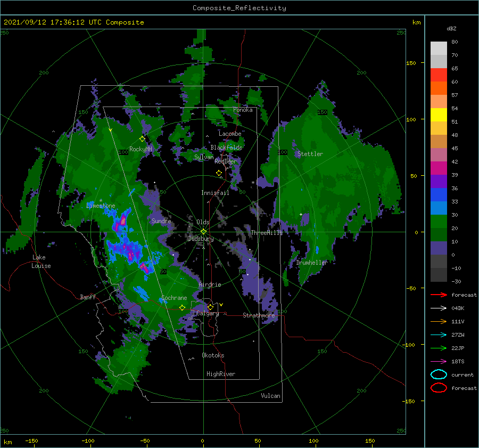This screenshot has height=448, width=479.
Task: Click the 80 value on the dBZ scale
Action: pyautogui.click(x=455, y=42)
